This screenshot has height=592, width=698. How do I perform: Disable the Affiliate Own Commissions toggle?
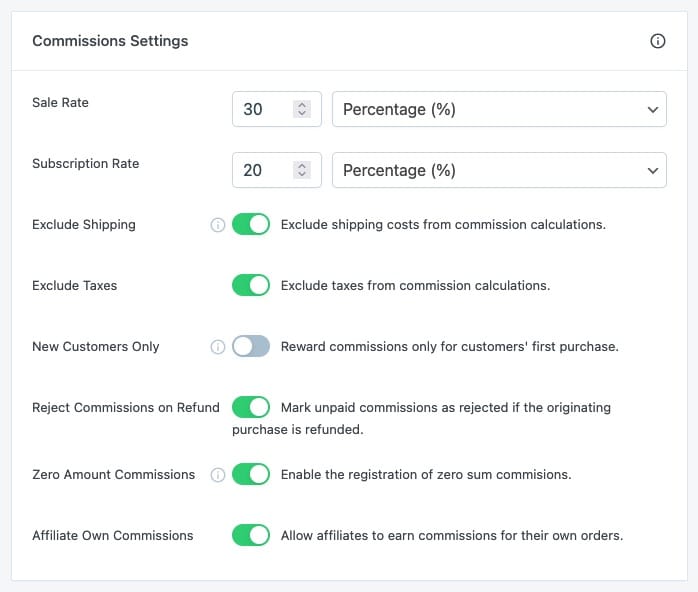coord(251,535)
